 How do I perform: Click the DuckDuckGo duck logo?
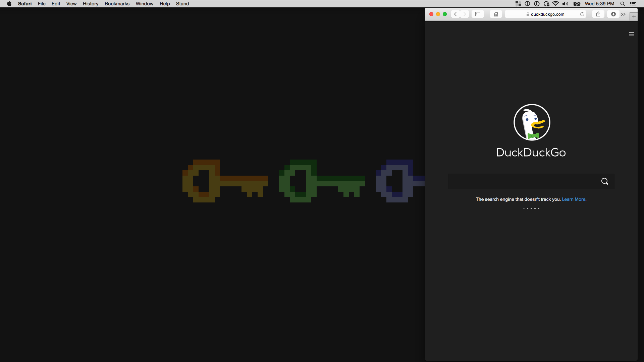(532, 122)
